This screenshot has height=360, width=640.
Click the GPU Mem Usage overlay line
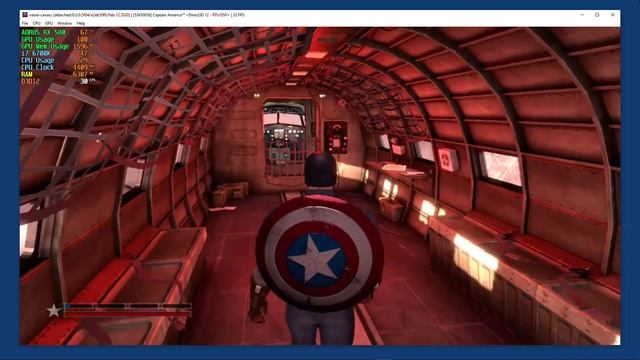(x=57, y=46)
